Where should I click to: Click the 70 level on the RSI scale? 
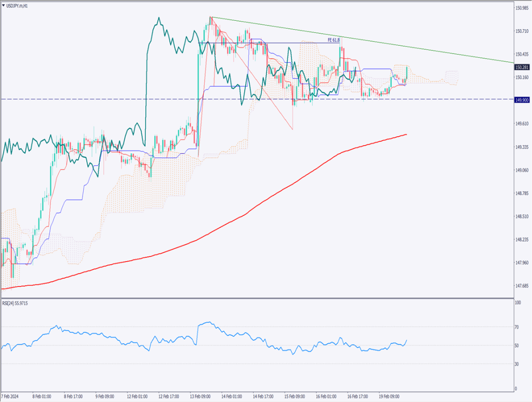click(517, 327)
